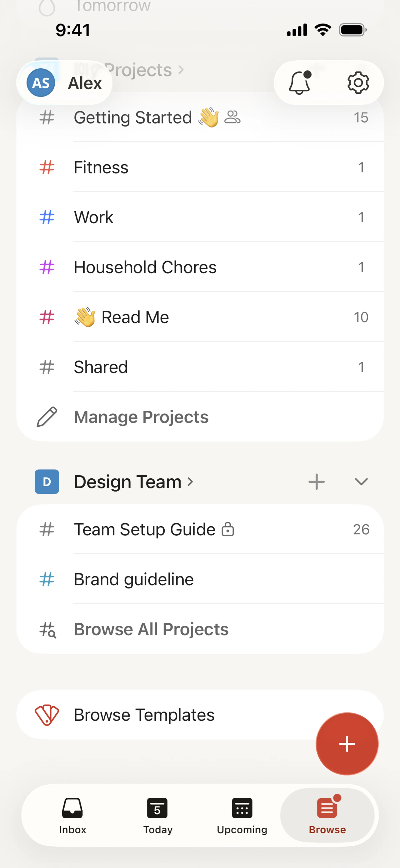Switch to the Inbox tab
Image resolution: width=400 pixels, height=868 pixels.
72,815
